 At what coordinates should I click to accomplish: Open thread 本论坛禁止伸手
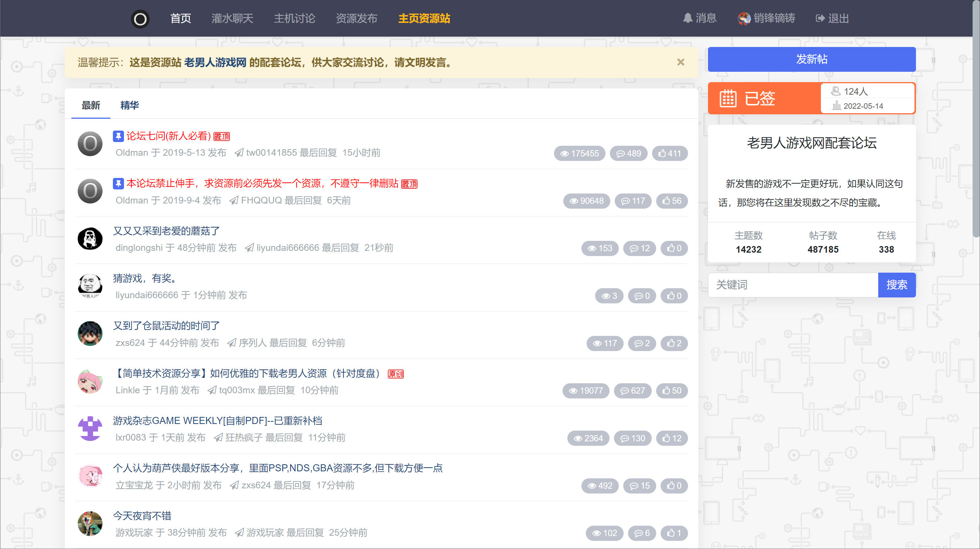262,183
